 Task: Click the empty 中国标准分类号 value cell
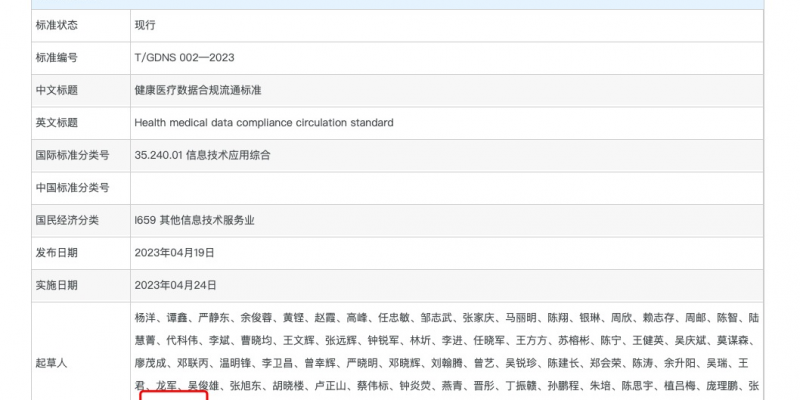coord(440,187)
